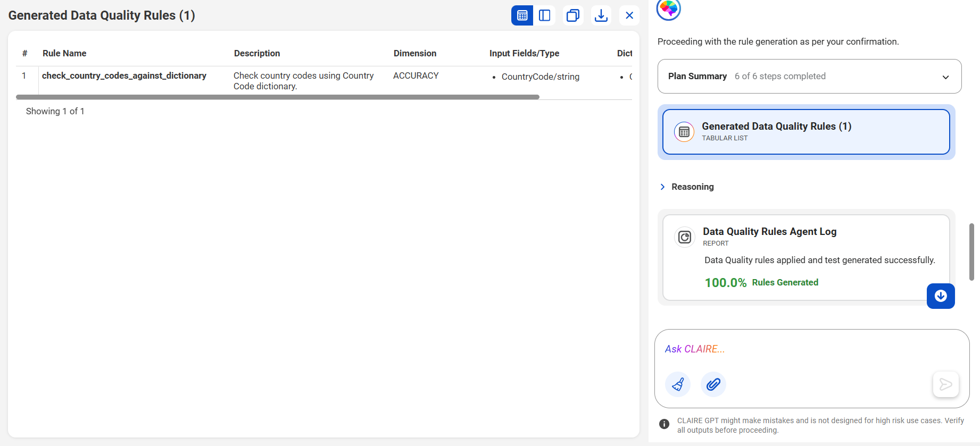
Task: Expand the Plan Summary dropdown chevron
Action: point(945,77)
